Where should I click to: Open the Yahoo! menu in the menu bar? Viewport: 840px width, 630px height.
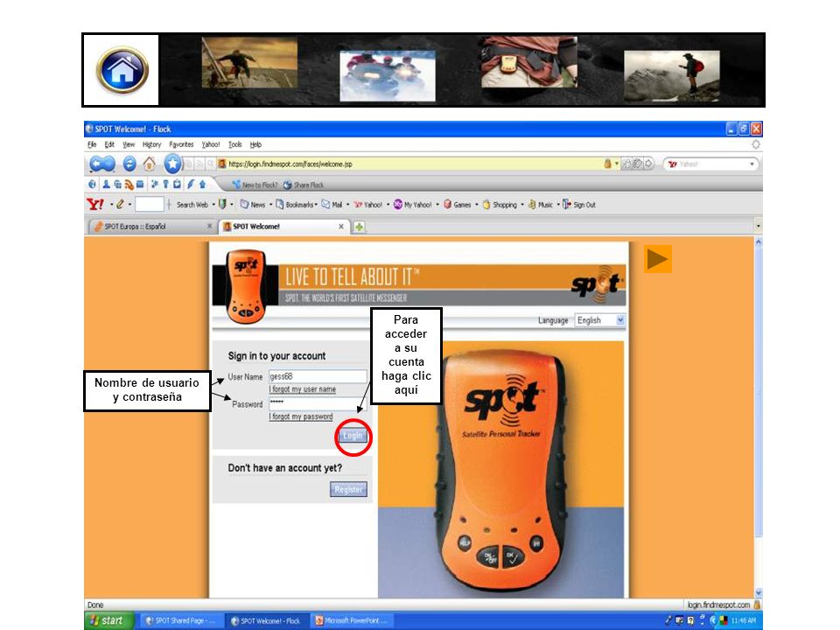211,144
